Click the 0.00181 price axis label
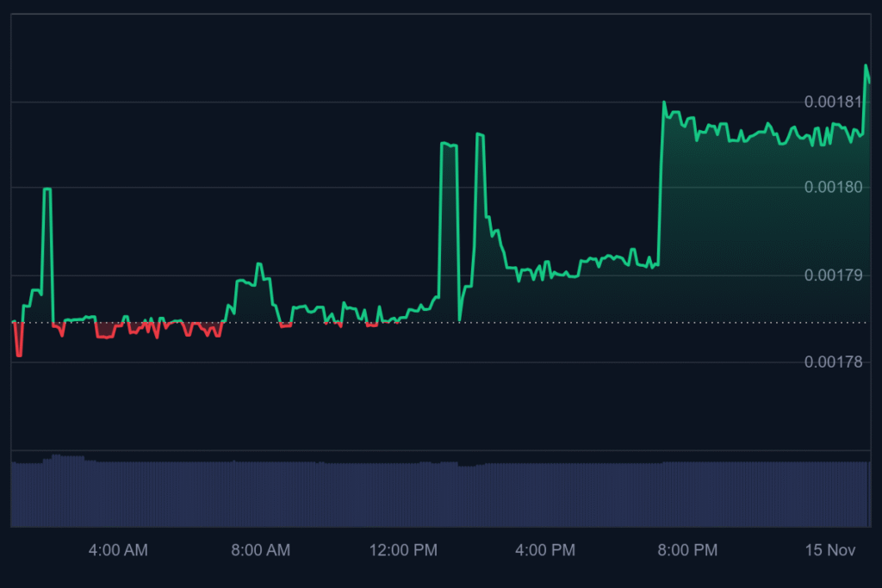Image resolution: width=882 pixels, height=588 pixels. click(x=832, y=101)
